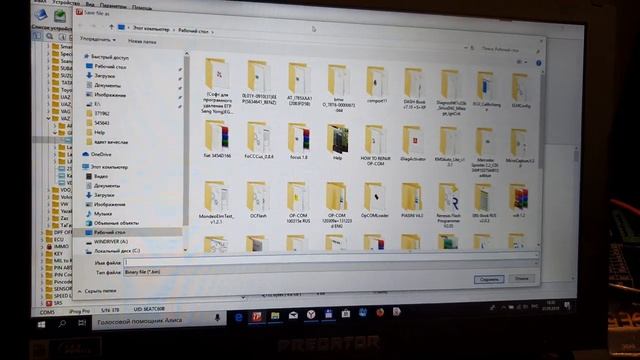Open the Mail app in taskbar

[293, 315]
